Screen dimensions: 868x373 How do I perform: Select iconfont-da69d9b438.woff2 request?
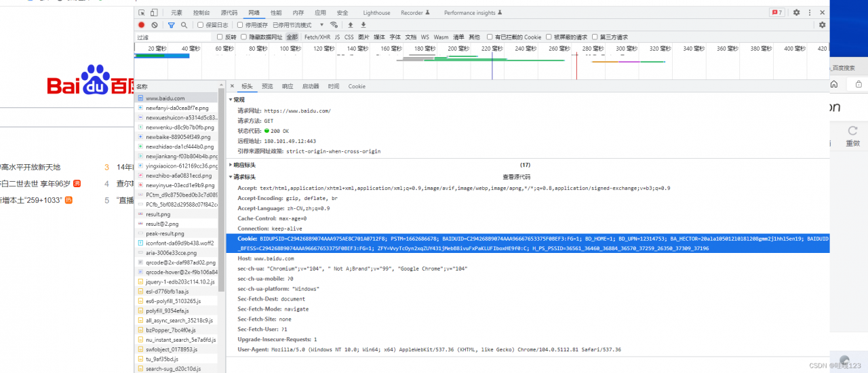point(177,243)
